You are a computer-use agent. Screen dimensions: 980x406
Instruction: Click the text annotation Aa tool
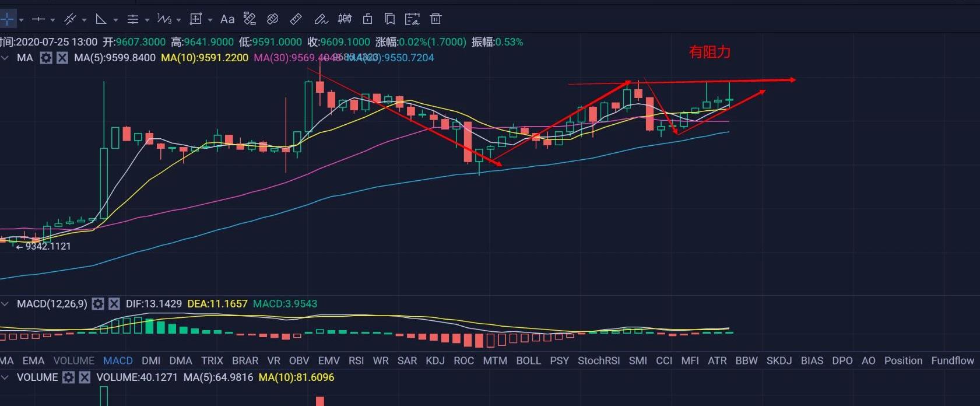[x=227, y=19]
